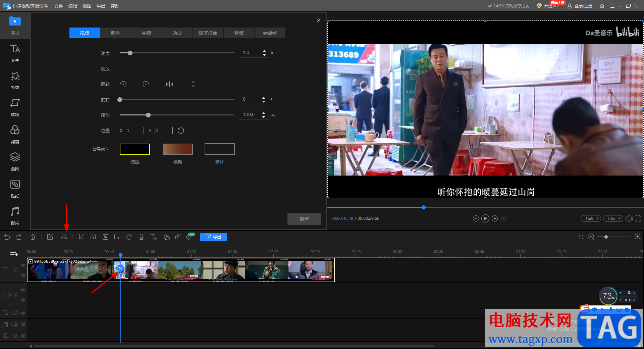Delete the selected clip with trash icon
The image size is (644, 349).
[33, 237]
